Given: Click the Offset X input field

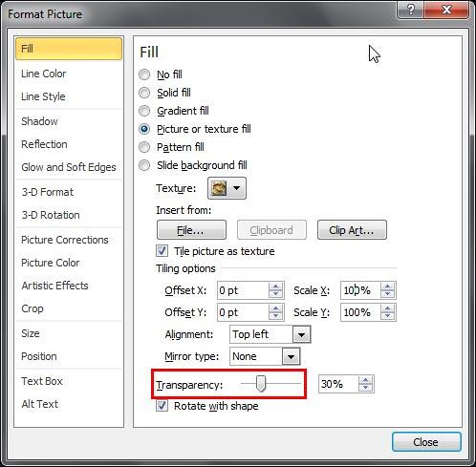Looking at the screenshot, I should point(243,290).
